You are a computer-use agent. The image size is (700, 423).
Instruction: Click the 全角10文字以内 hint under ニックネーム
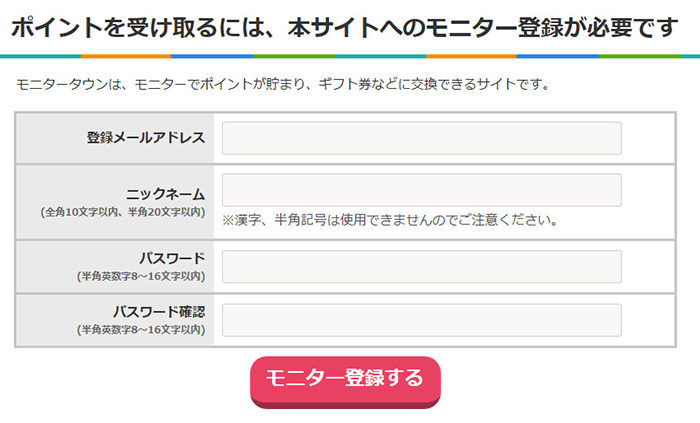(122, 212)
